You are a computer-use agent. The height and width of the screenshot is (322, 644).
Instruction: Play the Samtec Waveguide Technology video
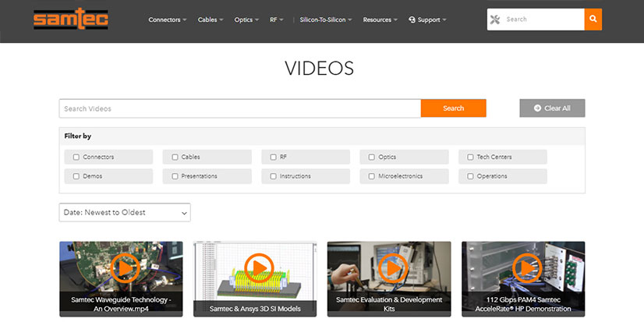(x=126, y=267)
